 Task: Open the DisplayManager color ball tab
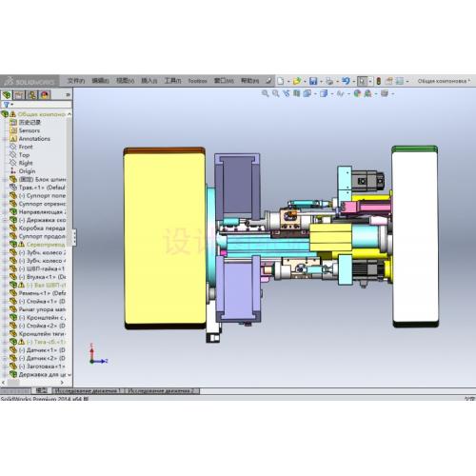(x=45, y=95)
